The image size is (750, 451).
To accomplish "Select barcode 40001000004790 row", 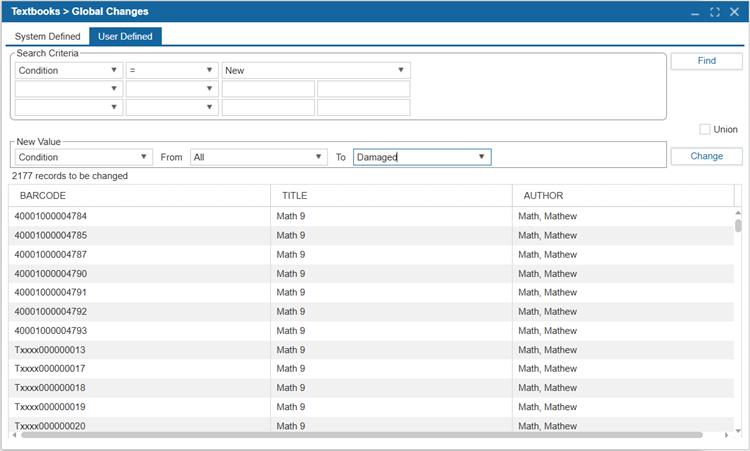I will (x=371, y=274).
